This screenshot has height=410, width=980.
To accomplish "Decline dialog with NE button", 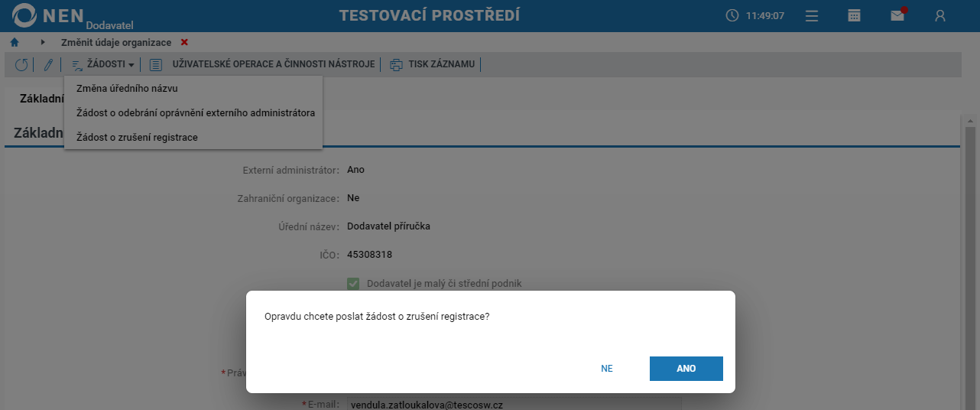I will pos(607,369).
